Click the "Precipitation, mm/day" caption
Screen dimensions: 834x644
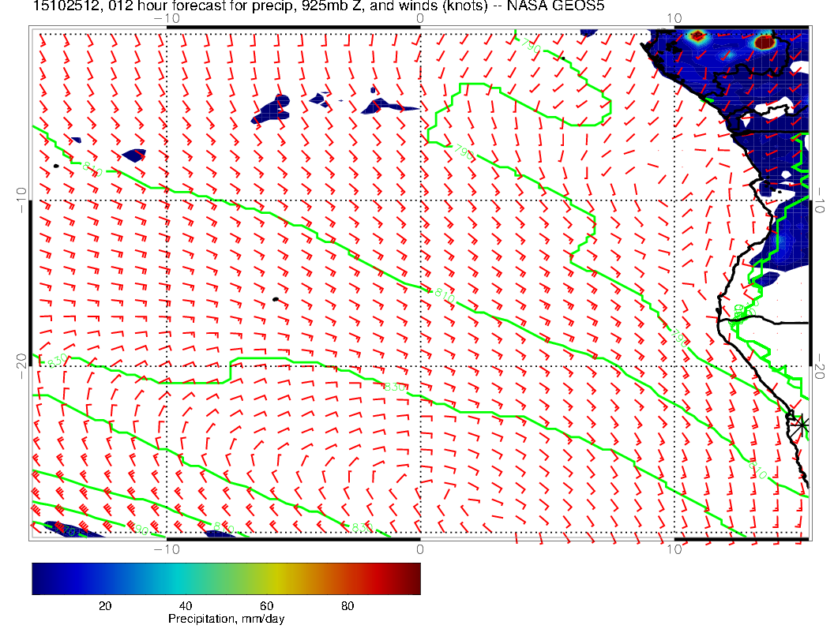point(226,619)
